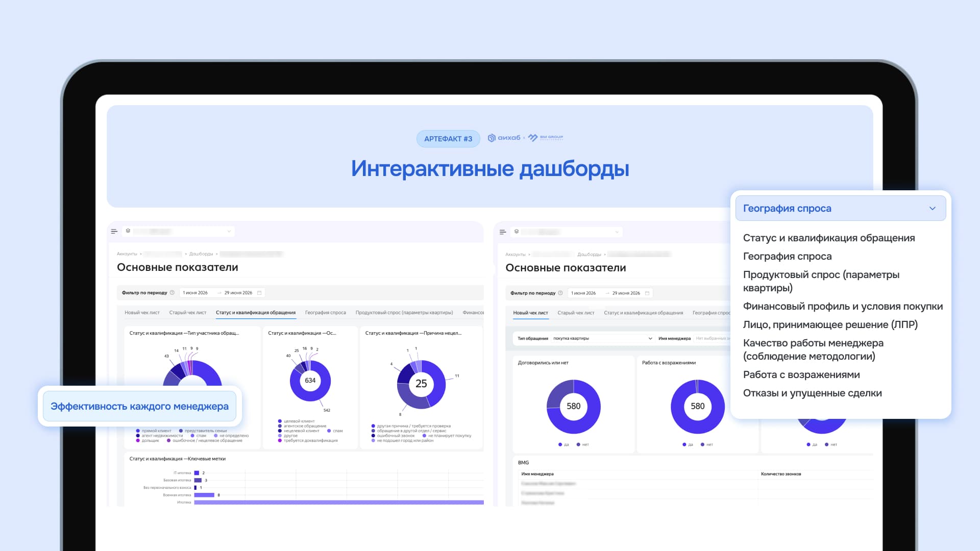The width and height of the screenshot is (980, 551).
Task: Click the donut chart with total 25
Action: click(421, 384)
